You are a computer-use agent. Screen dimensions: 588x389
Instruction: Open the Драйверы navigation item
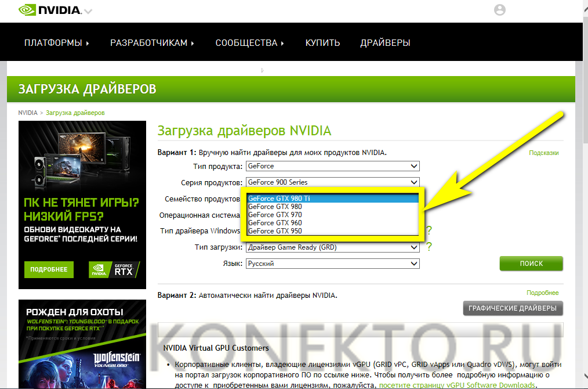point(385,43)
